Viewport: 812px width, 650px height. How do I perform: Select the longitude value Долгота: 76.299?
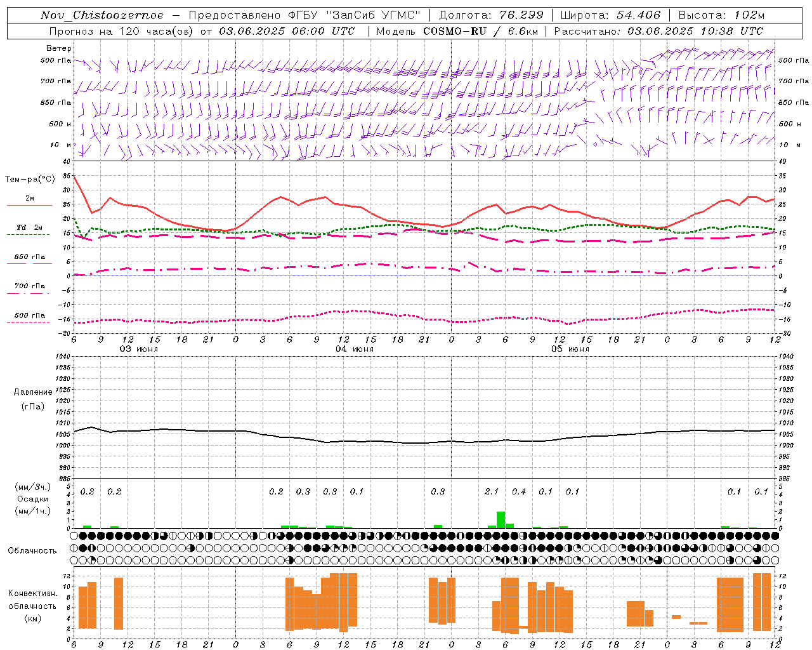(x=491, y=15)
